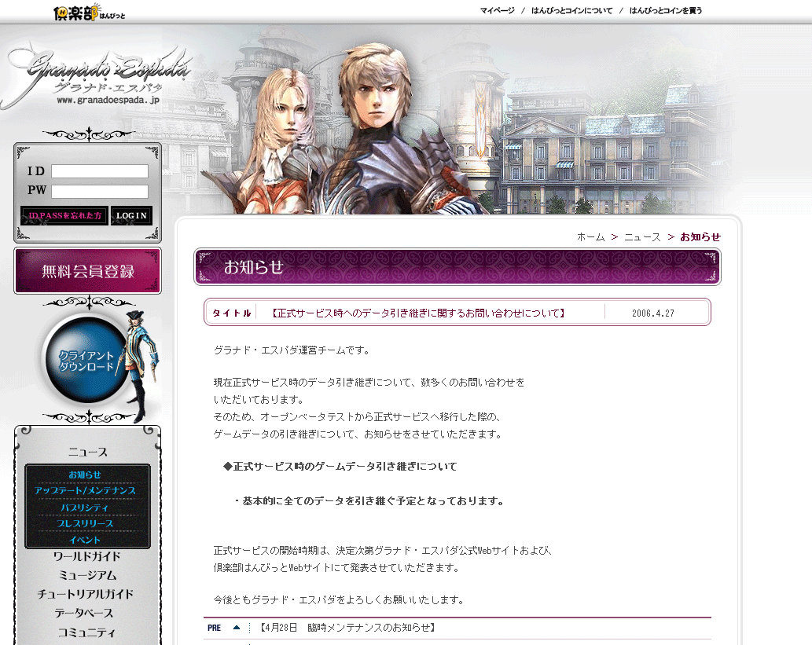This screenshot has width=812, height=645.
Task: Click the ID,PASSを忘れた方 button
Action: [x=64, y=215]
